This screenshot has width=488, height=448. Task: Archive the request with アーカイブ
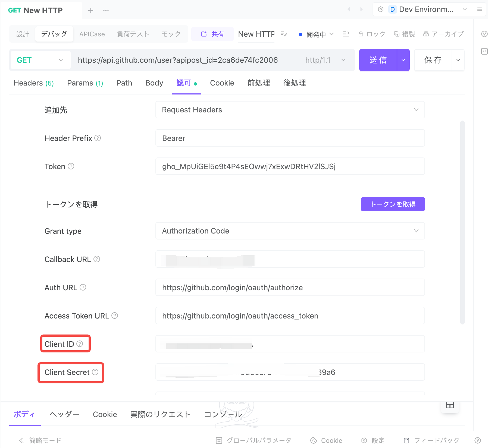(x=443, y=34)
